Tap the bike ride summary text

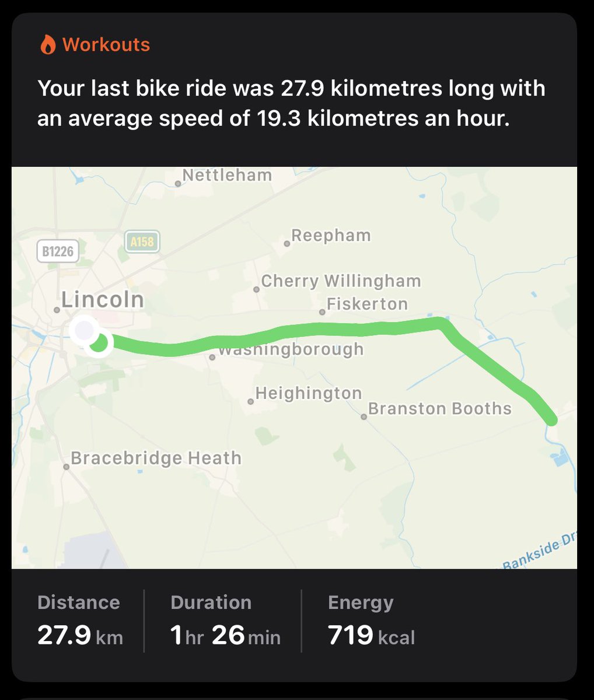[x=291, y=103]
